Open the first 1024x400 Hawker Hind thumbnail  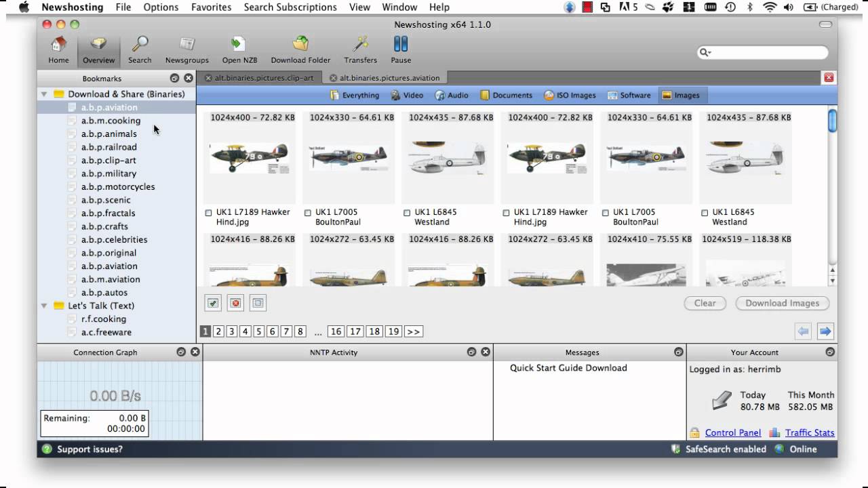pyautogui.click(x=249, y=158)
